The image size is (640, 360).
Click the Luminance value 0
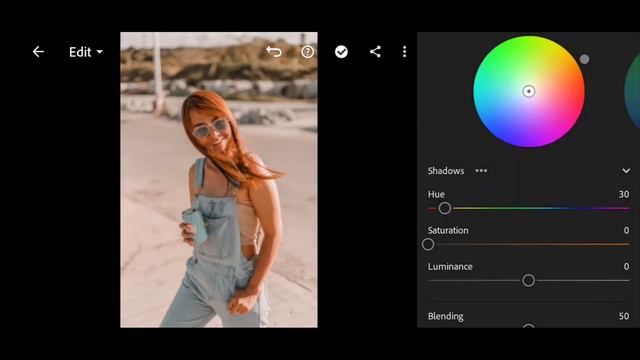point(626,267)
